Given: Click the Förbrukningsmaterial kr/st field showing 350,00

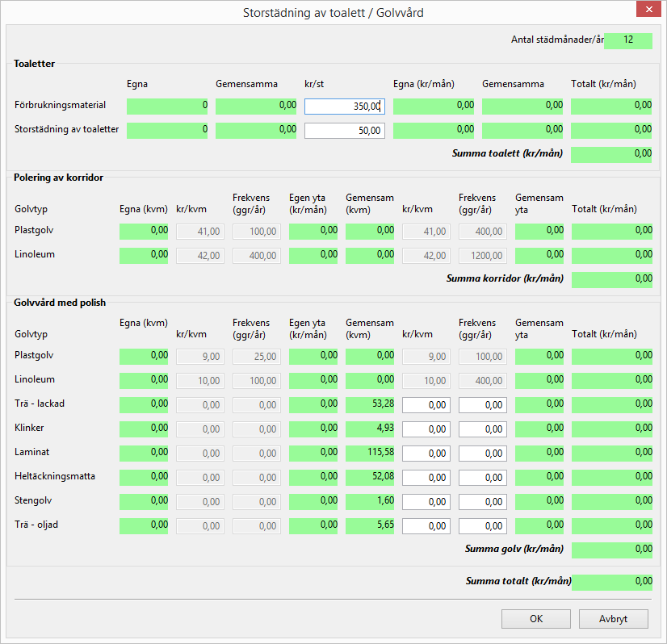Looking at the screenshot, I should 345,106.
